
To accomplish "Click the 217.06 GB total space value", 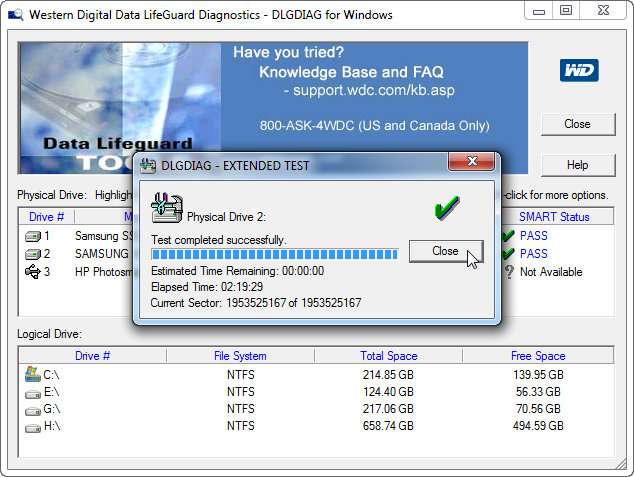I will (x=388, y=409).
